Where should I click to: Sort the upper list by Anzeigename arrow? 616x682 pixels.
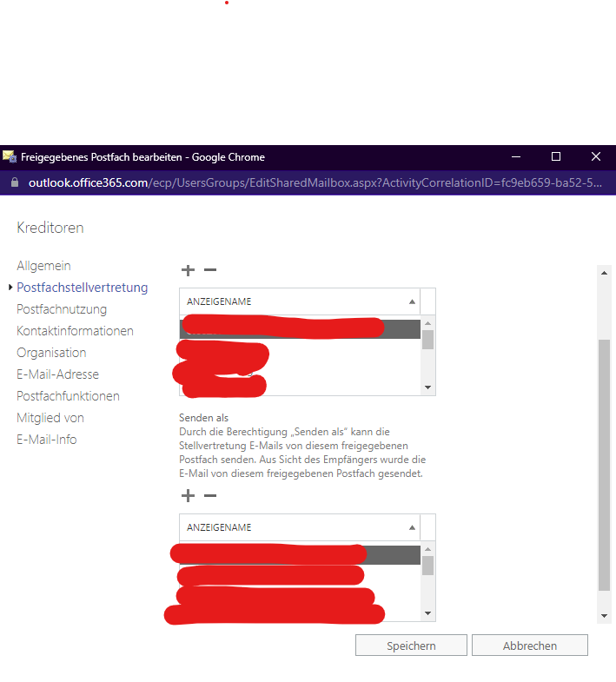[412, 301]
